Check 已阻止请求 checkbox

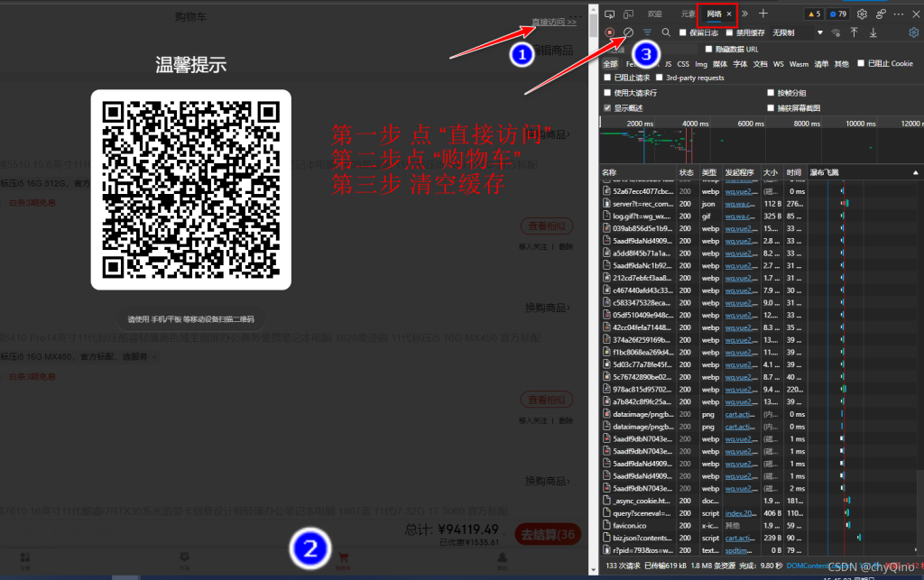[x=607, y=78]
